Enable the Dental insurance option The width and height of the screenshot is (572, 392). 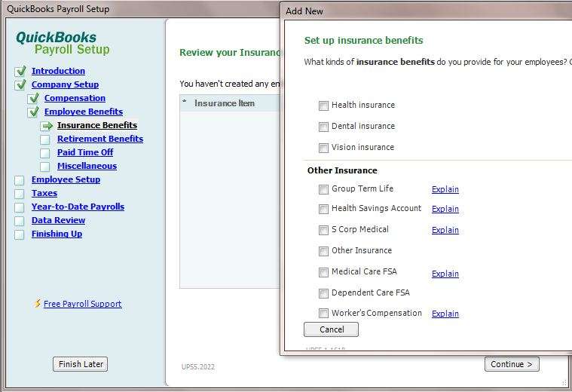(x=323, y=127)
